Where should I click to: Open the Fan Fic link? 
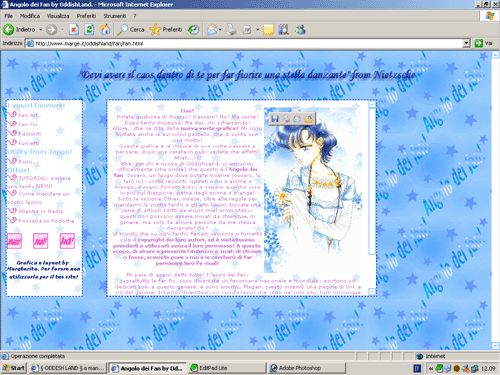[x=28, y=125]
